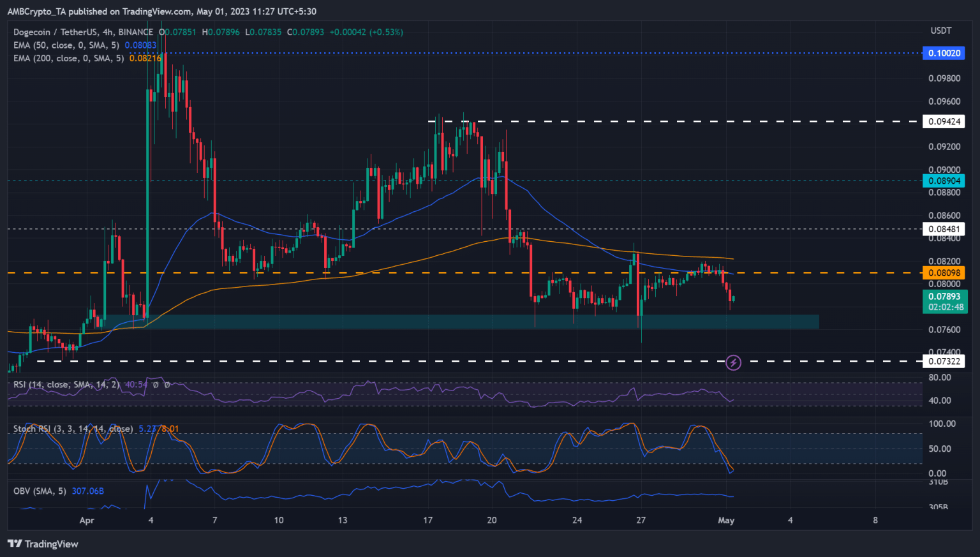This screenshot has height=557, width=980.
Task: Click the purple lightning bolt event icon
Action: [x=734, y=362]
